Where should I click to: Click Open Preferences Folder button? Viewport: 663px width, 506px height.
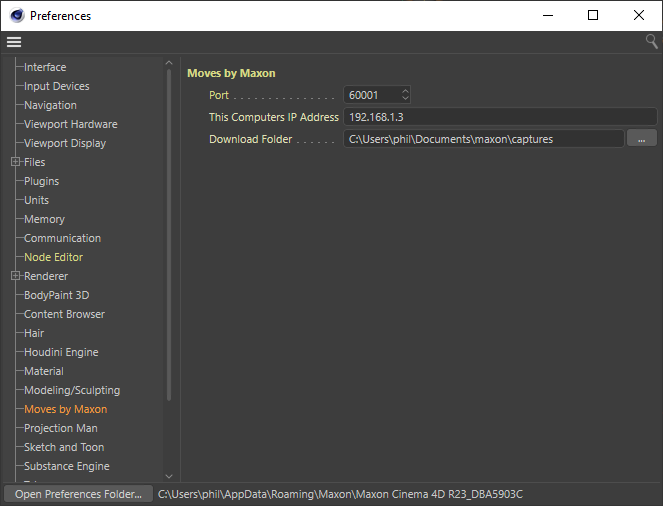point(77,494)
